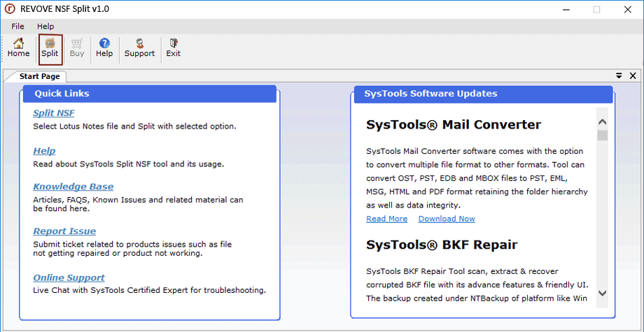Screen dimensions: 644x332
Task: Click the updates panel scroll up arrow
Action: tap(603, 122)
